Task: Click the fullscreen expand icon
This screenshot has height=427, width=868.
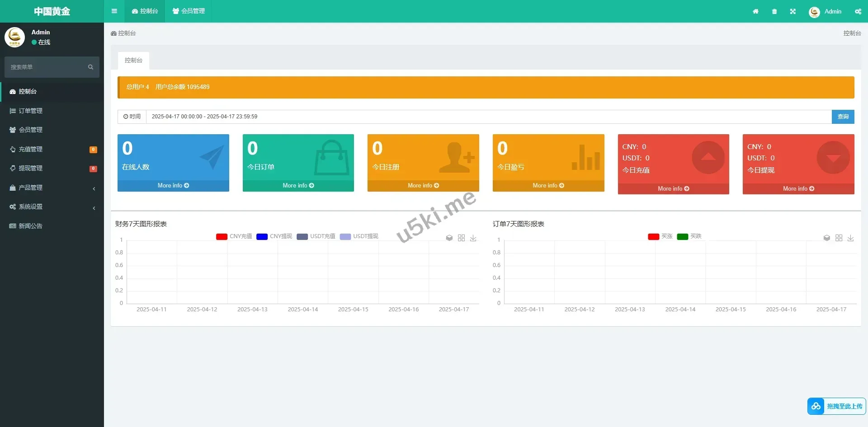Action: click(793, 11)
